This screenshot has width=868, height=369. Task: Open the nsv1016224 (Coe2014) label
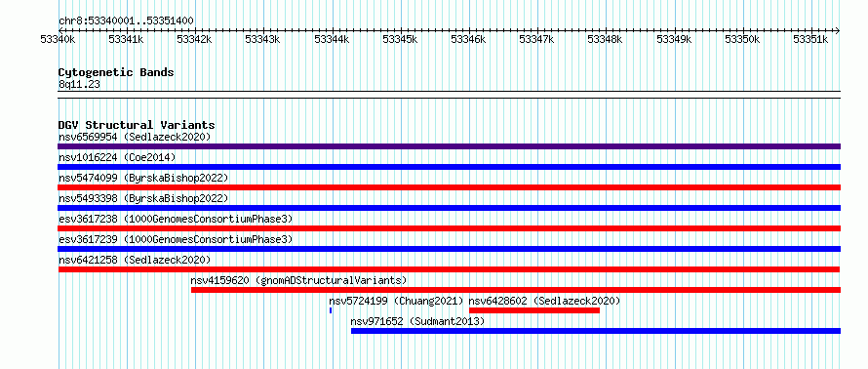pos(117,157)
